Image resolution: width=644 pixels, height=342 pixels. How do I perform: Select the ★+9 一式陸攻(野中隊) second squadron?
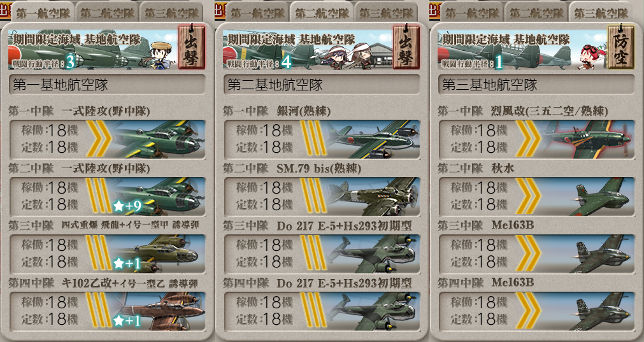(x=107, y=197)
